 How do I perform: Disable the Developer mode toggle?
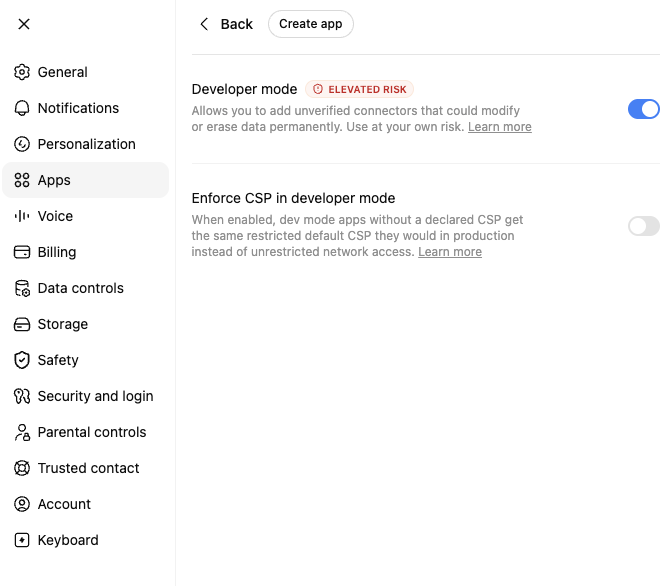point(644,109)
